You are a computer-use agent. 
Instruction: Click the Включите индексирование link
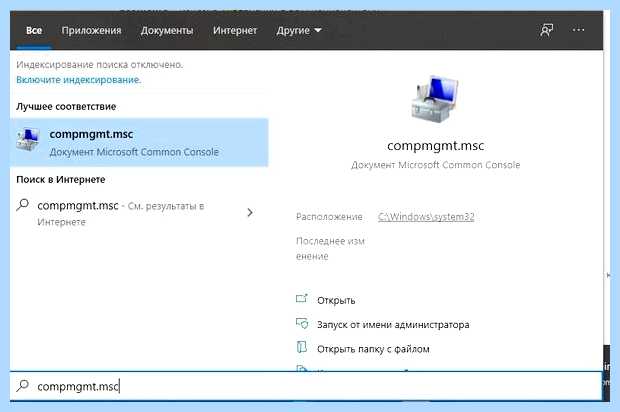tap(79, 80)
